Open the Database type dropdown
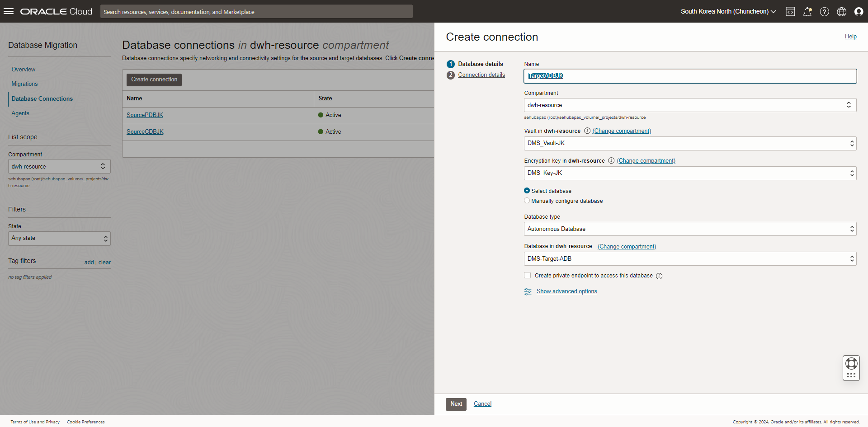 (x=690, y=229)
